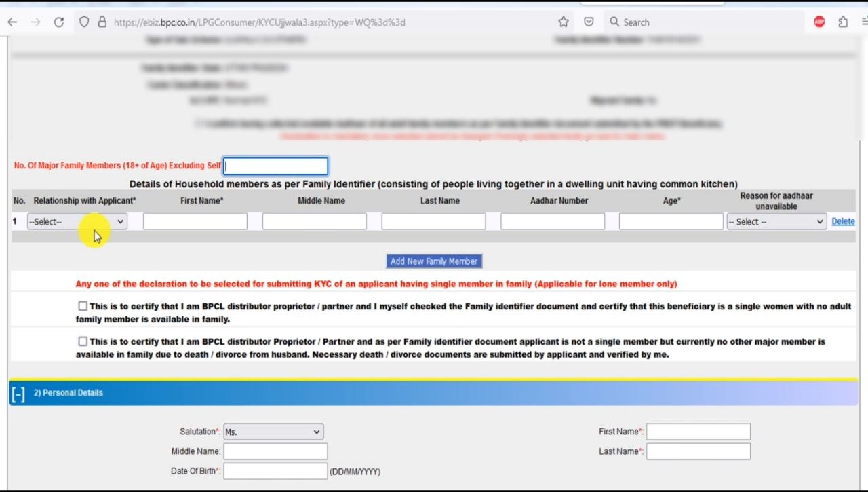The height and width of the screenshot is (492, 868).
Task: Click the browser URL address bar
Action: pyautogui.click(x=325, y=22)
